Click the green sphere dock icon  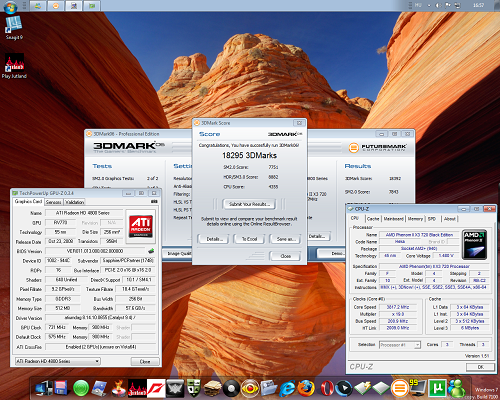point(81,388)
